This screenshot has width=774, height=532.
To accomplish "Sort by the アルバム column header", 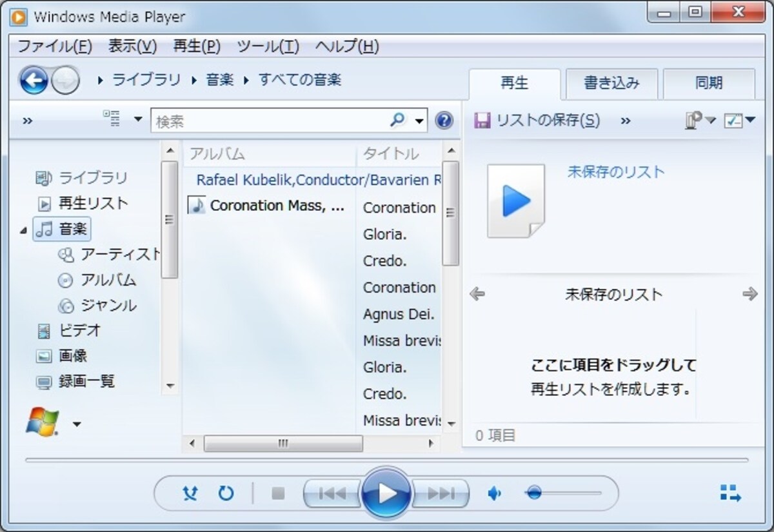I will tap(269, 153).
